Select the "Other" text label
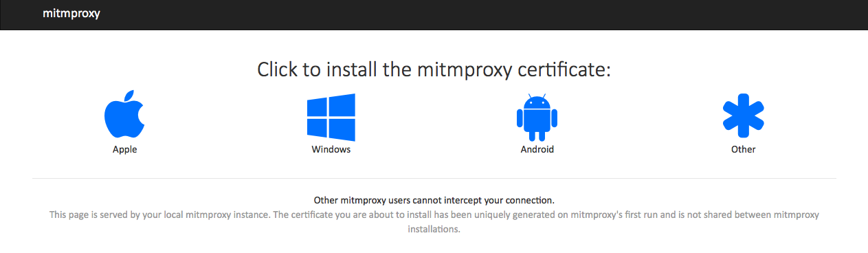868x253 pixels. pyautogui.click(x=744, y=149)
